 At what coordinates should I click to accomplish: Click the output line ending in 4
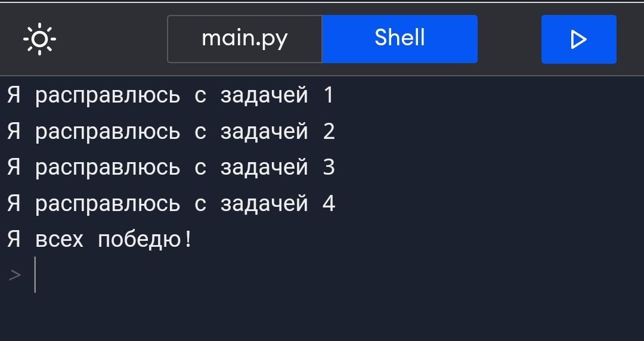click(x=170, y=204)
